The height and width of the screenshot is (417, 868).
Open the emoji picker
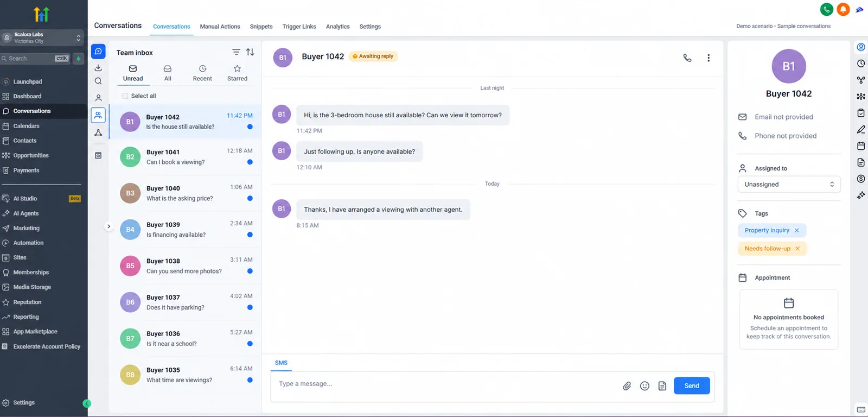[x=644, y=386]
